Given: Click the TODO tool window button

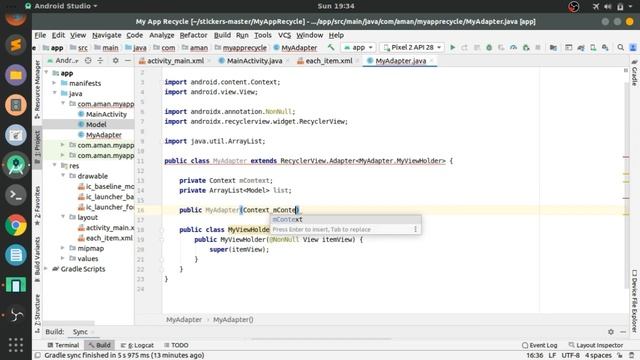Looking at the screenshot, I should [176, 345].
